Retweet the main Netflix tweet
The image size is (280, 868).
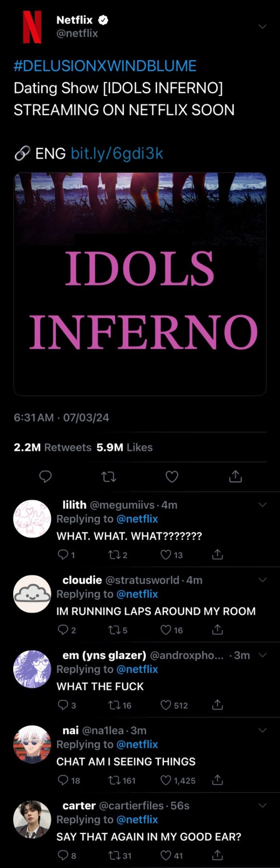[109, 476]
